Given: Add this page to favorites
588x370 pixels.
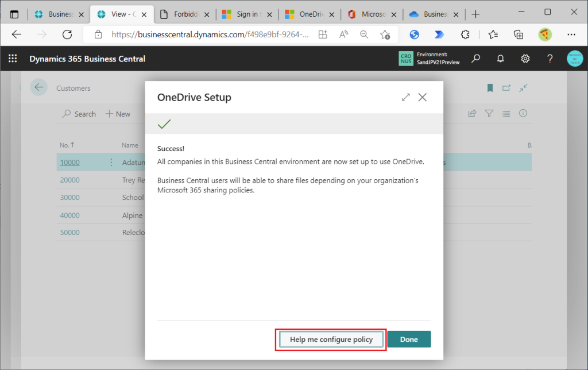Looking at the screenshot, I should click(x=385, y=34).
